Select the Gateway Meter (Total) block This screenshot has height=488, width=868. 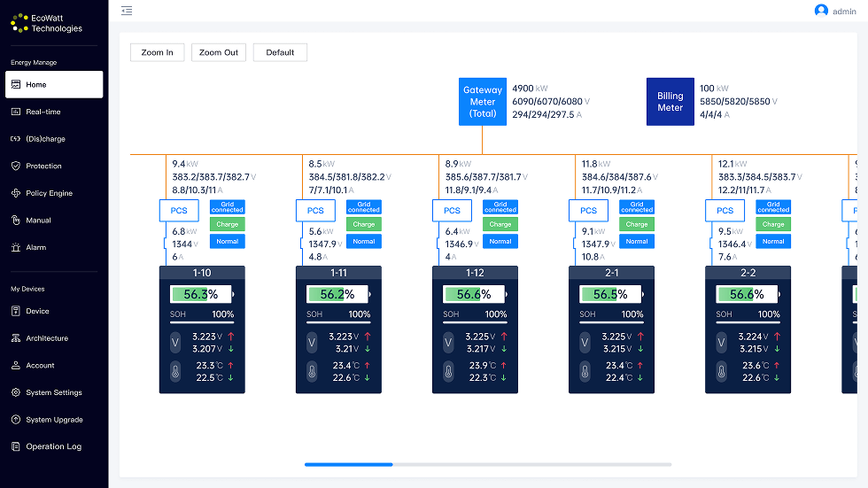tap(483, 102)
